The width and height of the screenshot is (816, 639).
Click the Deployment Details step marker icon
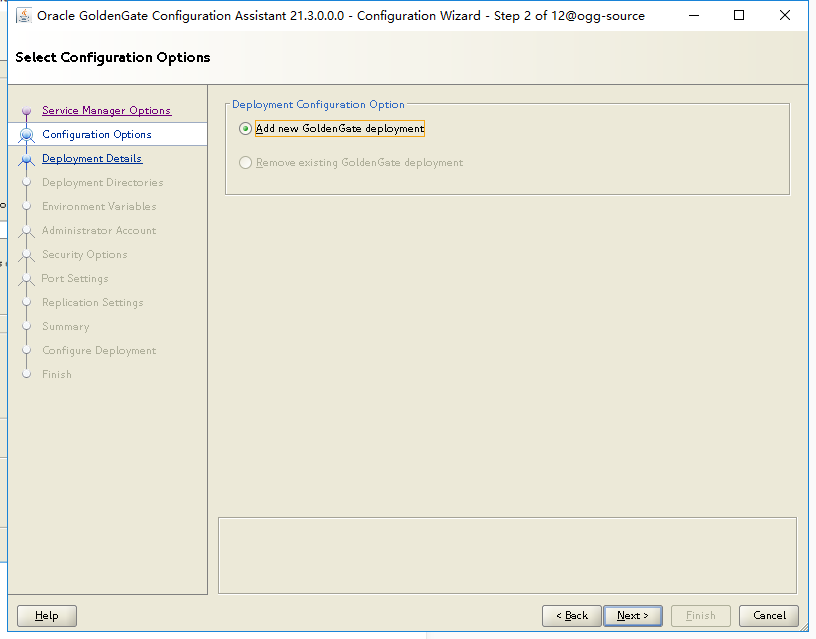coord(27,159)
